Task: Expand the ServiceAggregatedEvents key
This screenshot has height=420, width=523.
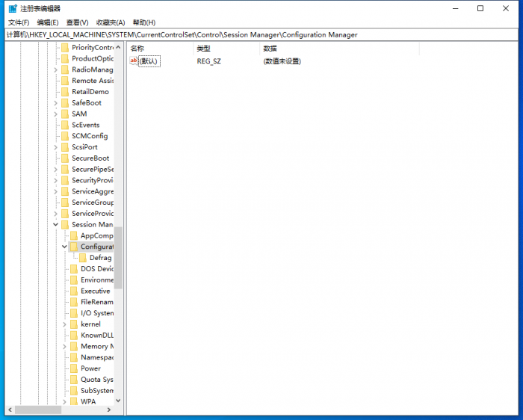Action: coord(56,191)
